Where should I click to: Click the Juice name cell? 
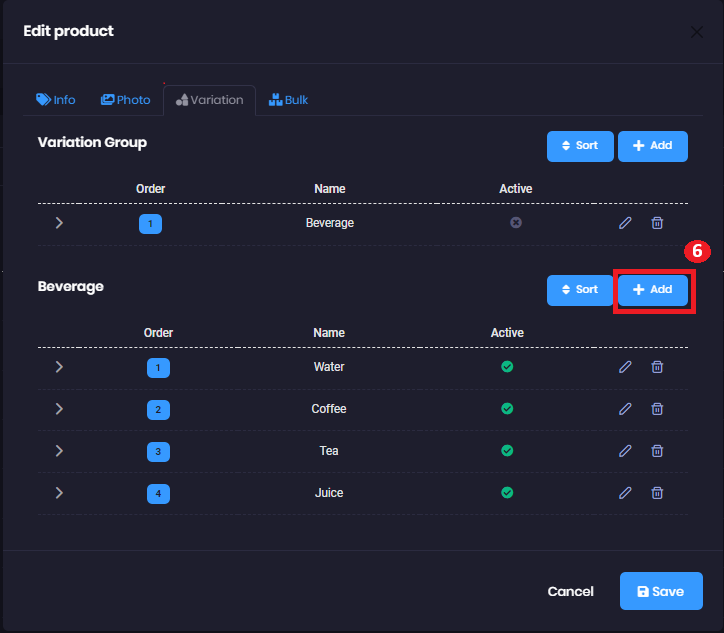point(329,493)
